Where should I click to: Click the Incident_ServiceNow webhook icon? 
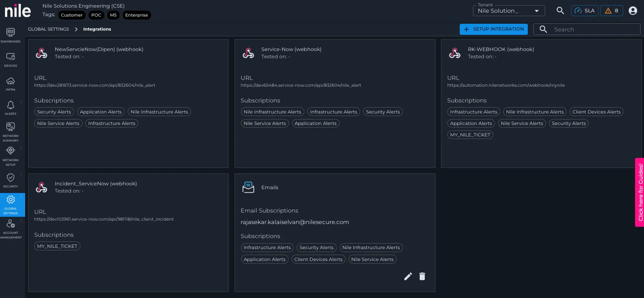coord(41,187)
